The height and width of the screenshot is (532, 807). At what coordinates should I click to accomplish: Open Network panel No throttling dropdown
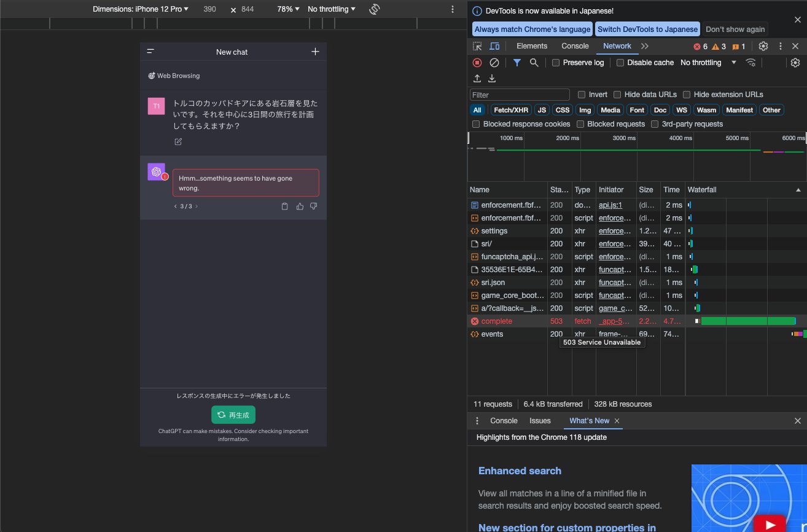709,63
